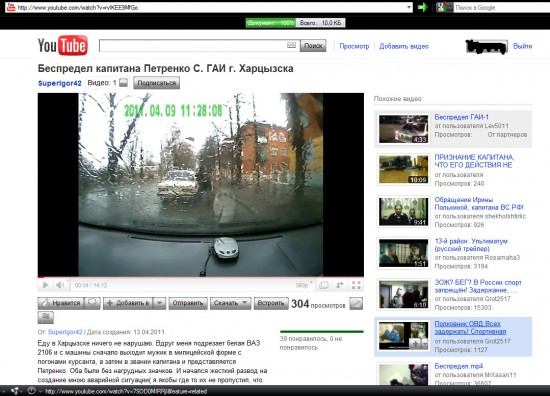Click the browser status bar panel icon
Image resolution: width=550 pixels, height=396 pixels.
(x=15, y=391)
